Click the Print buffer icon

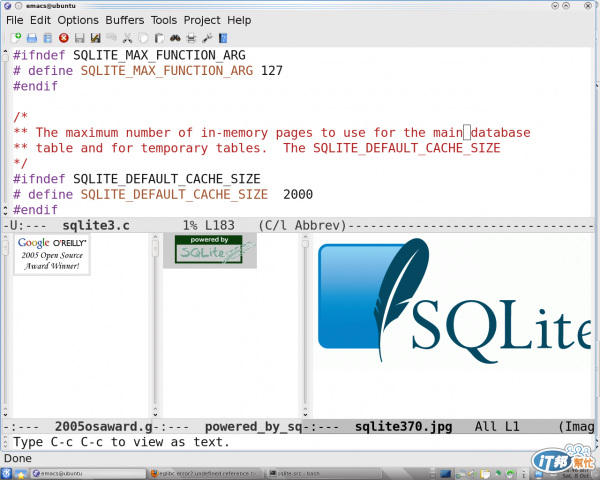(191, 38)
